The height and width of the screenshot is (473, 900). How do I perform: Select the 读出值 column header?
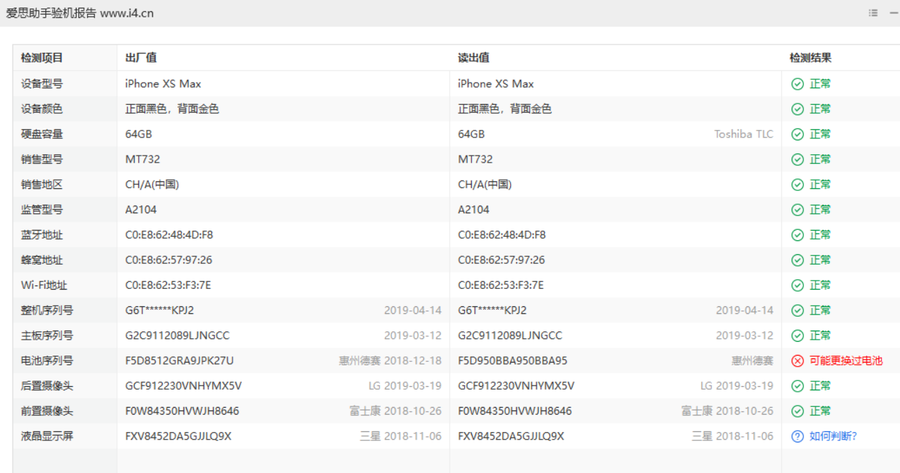point(474,58)
